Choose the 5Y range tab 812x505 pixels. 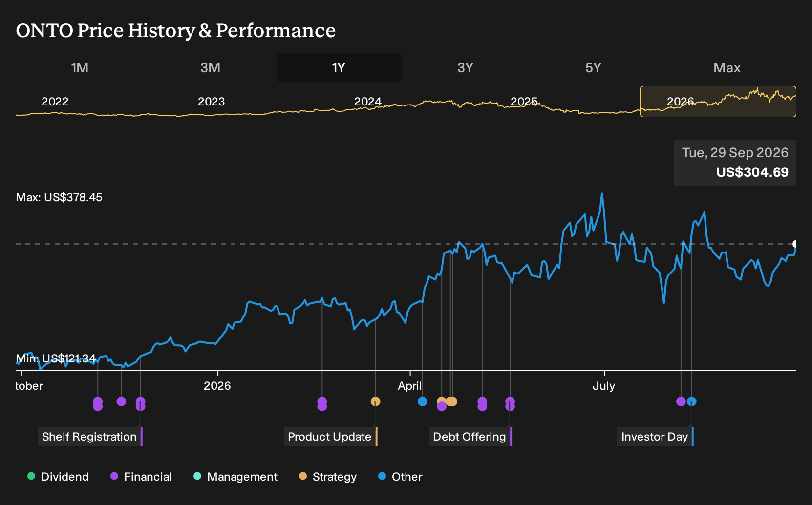tap(593, 67)
